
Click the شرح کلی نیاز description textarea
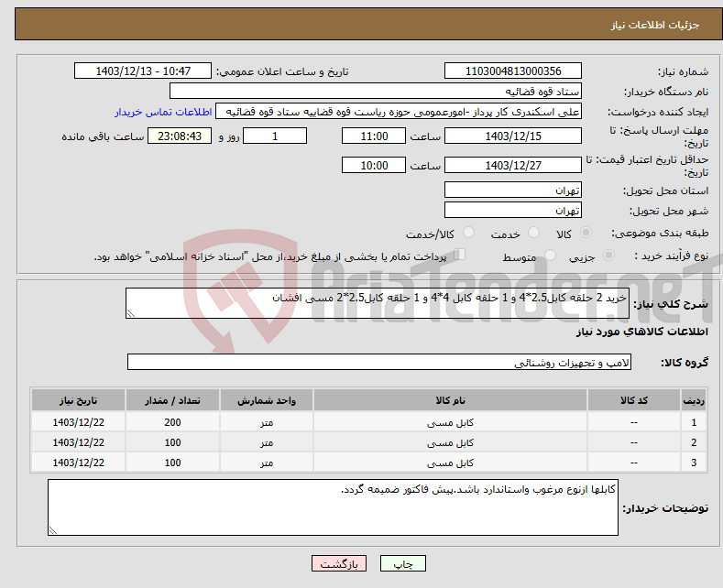pos(378,303)
